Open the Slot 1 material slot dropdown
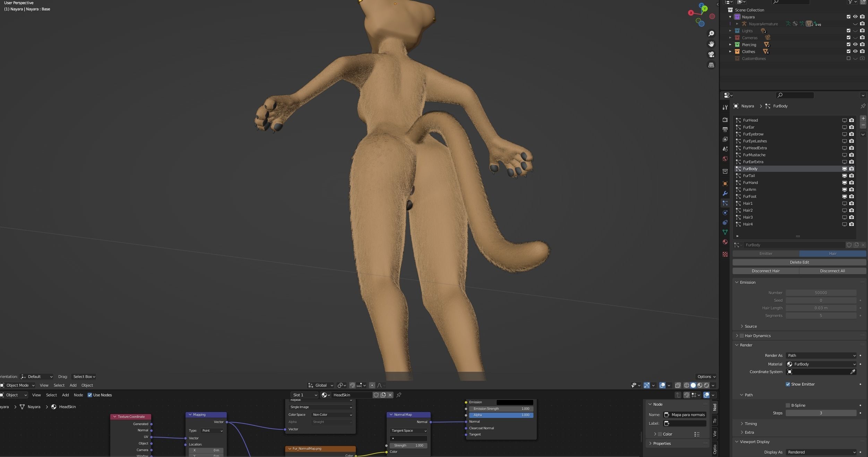The height and width of the screenshot is (457, 868). pos(304,395)
